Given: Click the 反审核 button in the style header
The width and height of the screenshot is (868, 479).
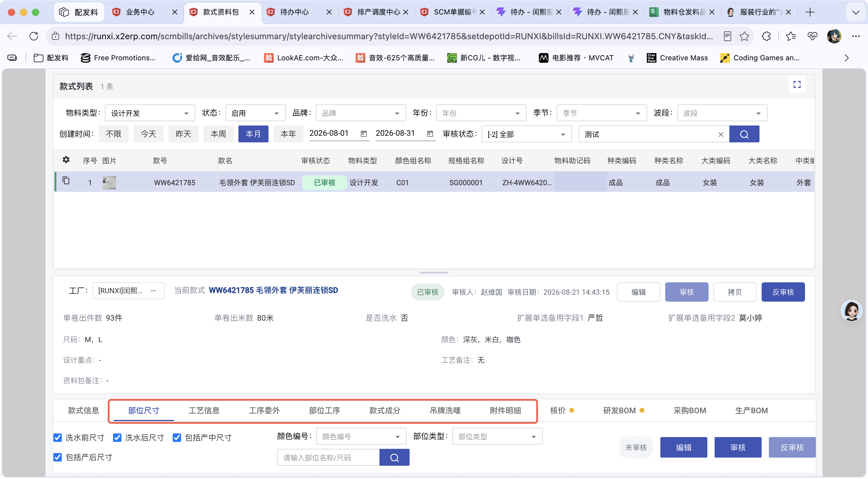Looking at the screenshot, I should (783, 292).
